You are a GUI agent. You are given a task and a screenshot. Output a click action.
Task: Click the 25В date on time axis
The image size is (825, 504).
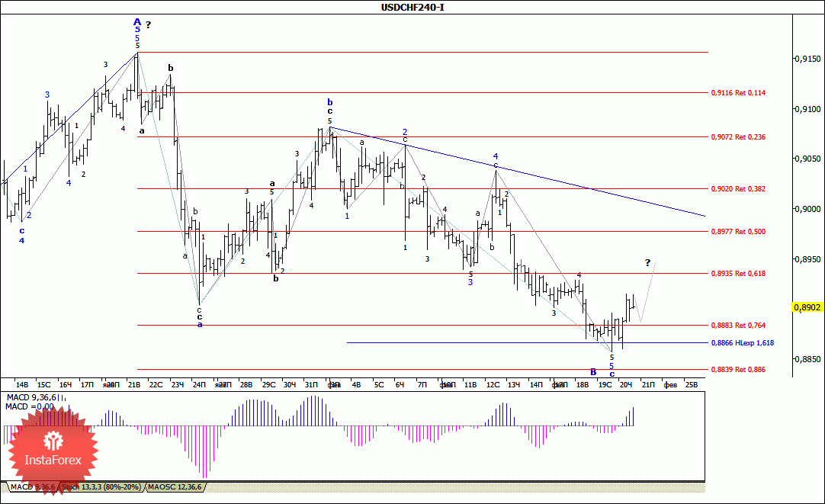(692, 384)
